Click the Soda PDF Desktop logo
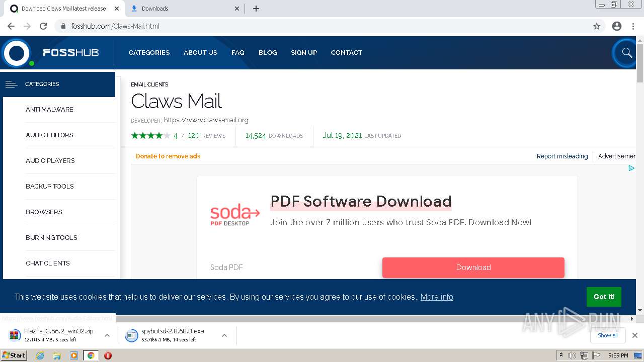 click(x=235, y=215)
